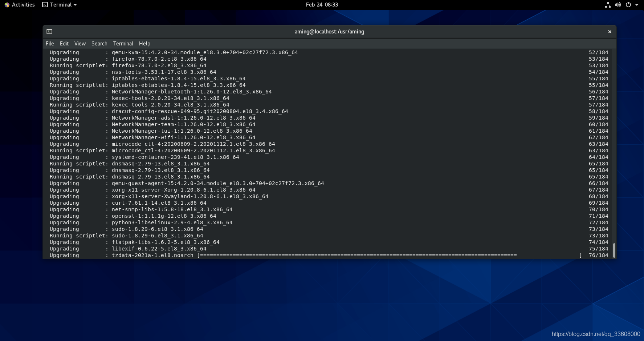The image size is (644, 341).
Task: Click the Feb 24 08:33 clock
Action: coord(322,5)
